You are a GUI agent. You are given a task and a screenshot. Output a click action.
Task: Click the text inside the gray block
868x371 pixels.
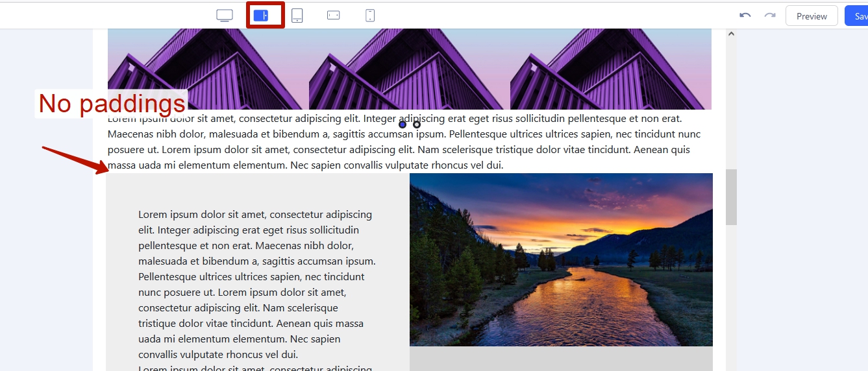(x=257, y=284)
